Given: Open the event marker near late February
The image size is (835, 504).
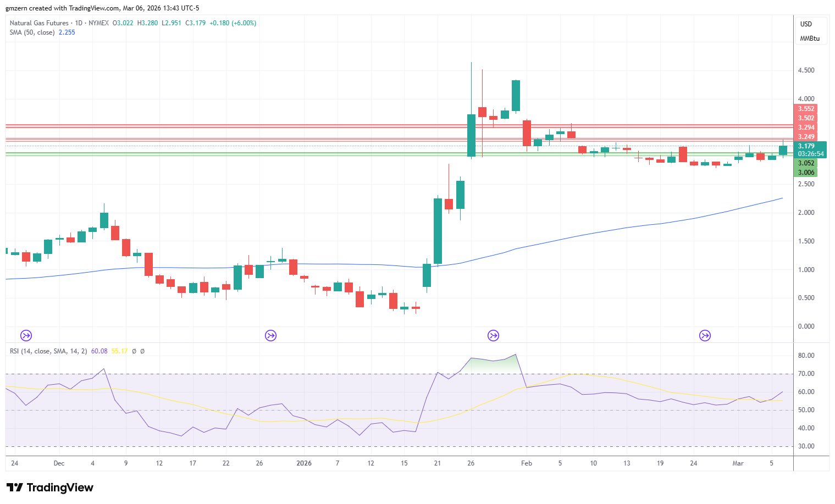Looking at the screenshot, I should (x=705, y=335).
